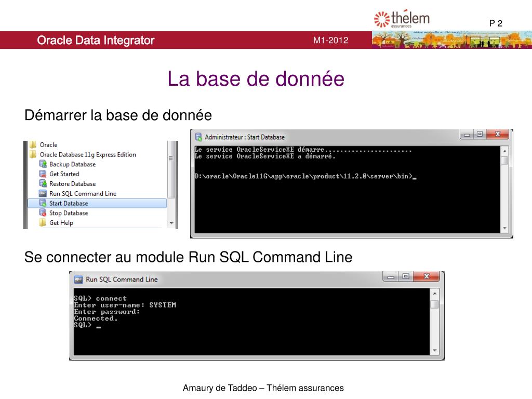
Task: Click scrollbar thumb in SQL Command Line window
Action: click(x=434, y=304)
